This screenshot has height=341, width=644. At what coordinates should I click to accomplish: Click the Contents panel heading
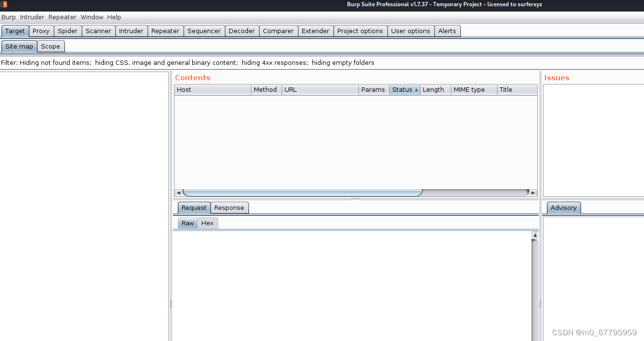(193, 77)
